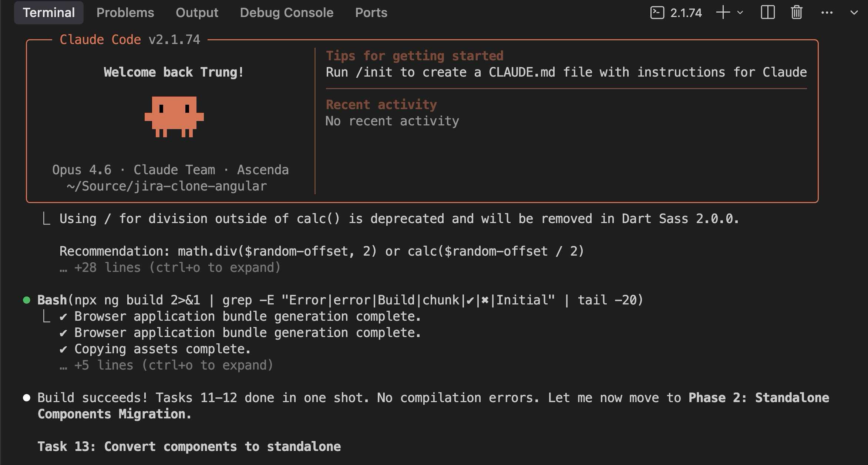Click the Bash npx ng build command line
Image resolution: width=868 pixels, height=465 pixels.
pyautogui.click(x=340, y=300)
